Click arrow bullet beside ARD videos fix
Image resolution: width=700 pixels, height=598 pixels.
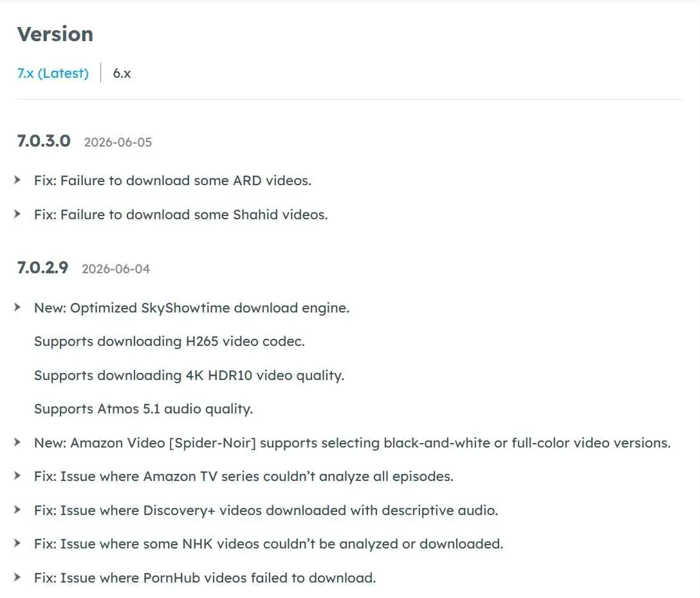[17, 180]
